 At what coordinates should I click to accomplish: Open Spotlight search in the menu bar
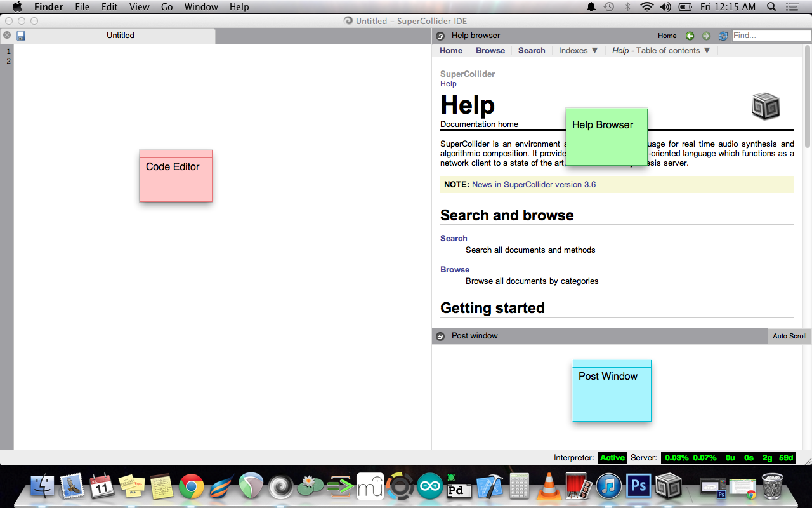tap(771, 7)
